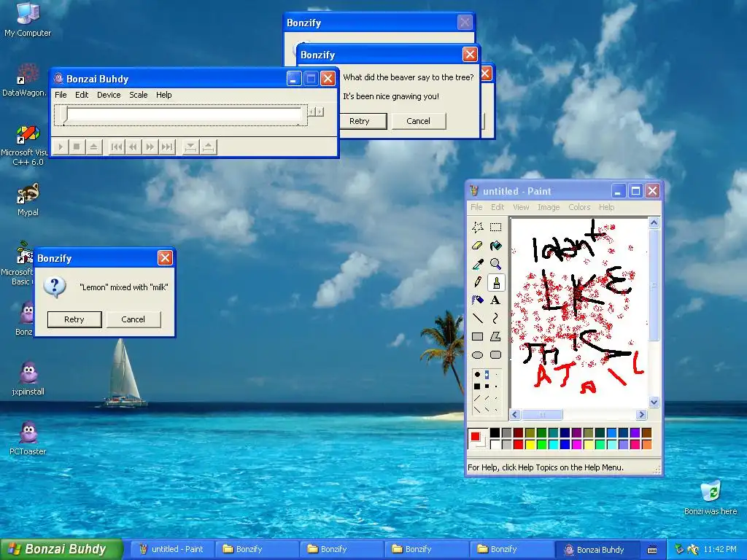Open the Image menu in Paint

[x=549, y=207]
